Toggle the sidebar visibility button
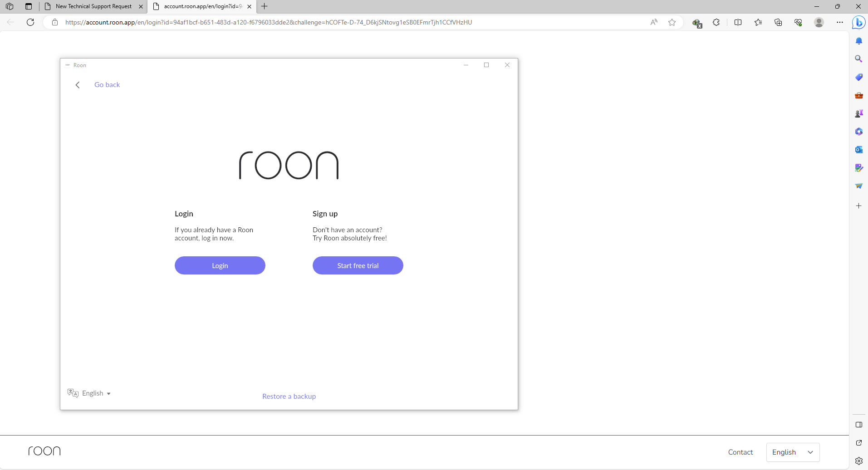The image size is (868, 470). click(858, 425)
